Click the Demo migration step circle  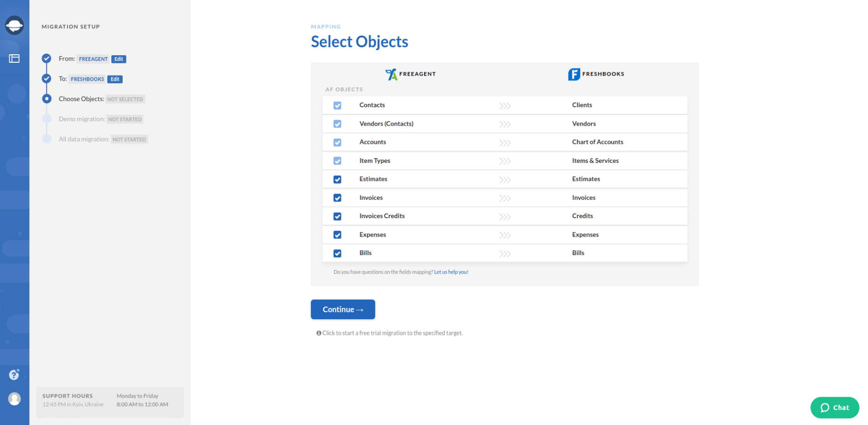(x=47, y=119)
